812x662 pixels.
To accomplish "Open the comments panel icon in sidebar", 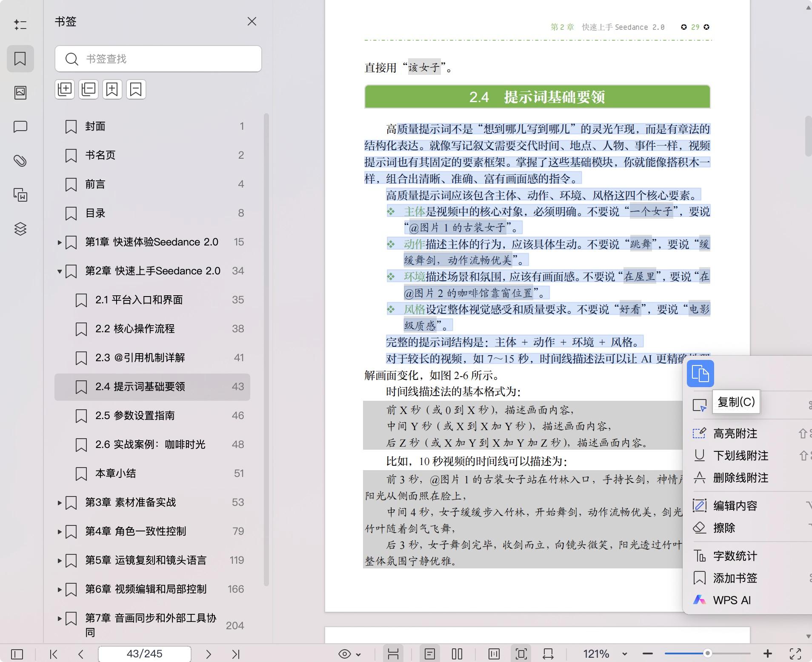I will [x=20, y=127].
